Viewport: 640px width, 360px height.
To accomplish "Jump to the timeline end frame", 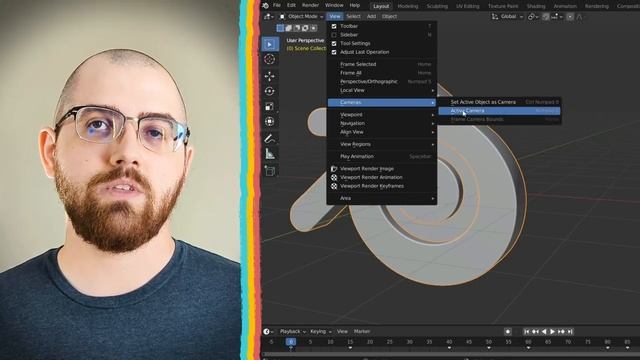I will pyautogui.click(x=570, y=332).
